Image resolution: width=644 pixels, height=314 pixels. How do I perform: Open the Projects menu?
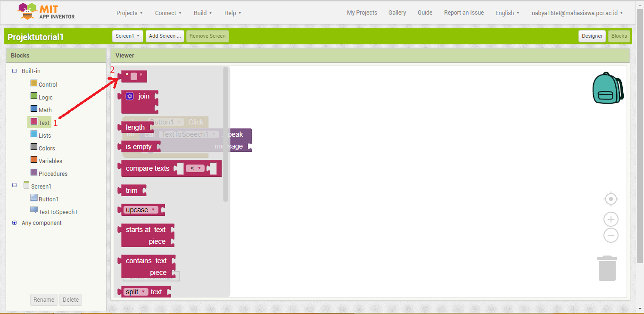130,13
